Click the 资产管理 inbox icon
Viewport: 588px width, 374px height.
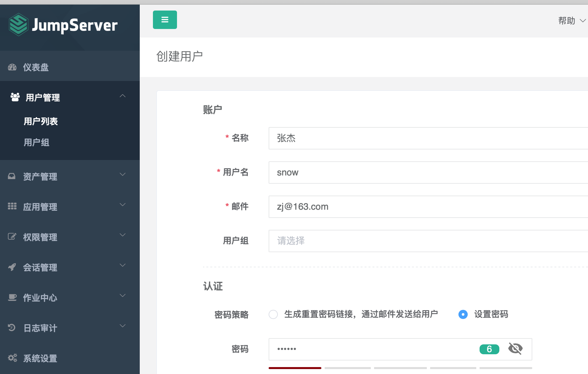coord(12,176)
